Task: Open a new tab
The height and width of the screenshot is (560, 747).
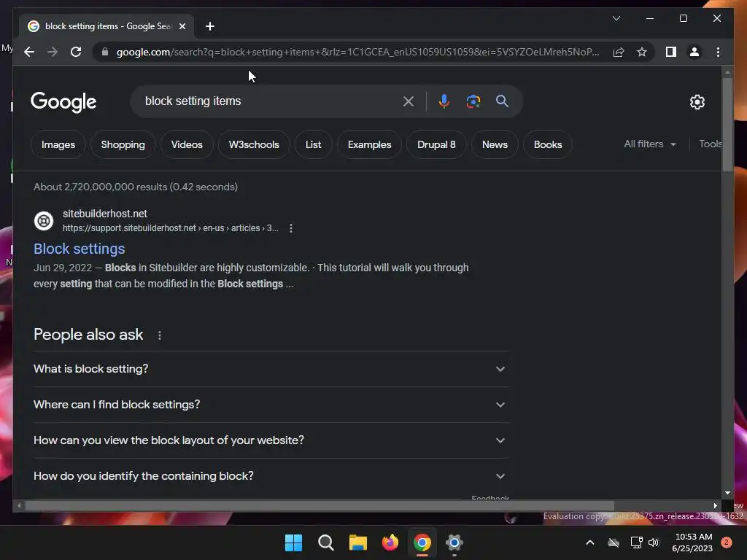Action: coord(210,26)
